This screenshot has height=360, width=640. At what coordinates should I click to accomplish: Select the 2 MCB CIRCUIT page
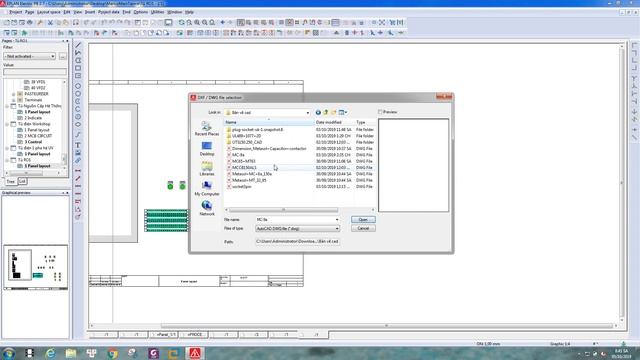point(38,136)
